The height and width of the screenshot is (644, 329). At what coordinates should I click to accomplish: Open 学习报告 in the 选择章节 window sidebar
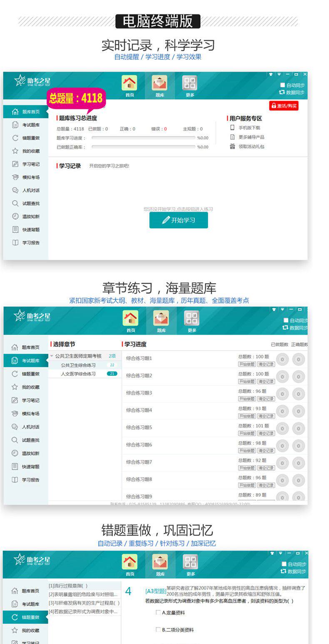[x=26, y=480]
